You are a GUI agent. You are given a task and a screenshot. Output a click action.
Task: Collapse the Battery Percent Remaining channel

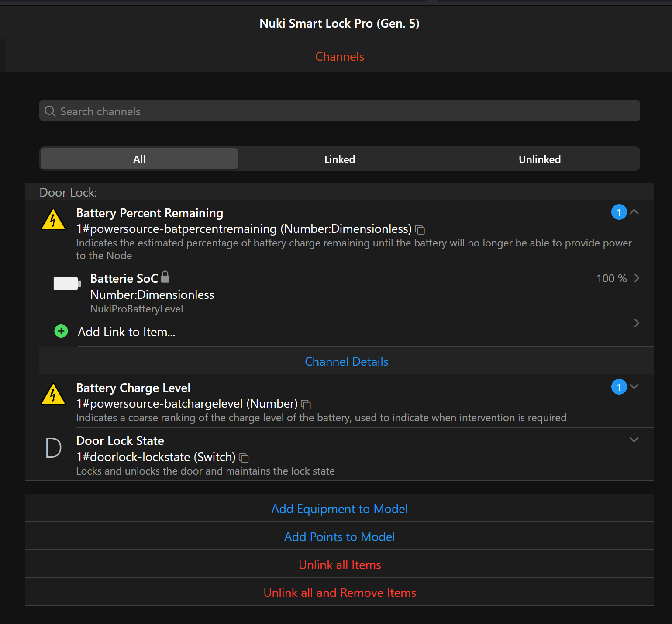(x=634, y=212)
